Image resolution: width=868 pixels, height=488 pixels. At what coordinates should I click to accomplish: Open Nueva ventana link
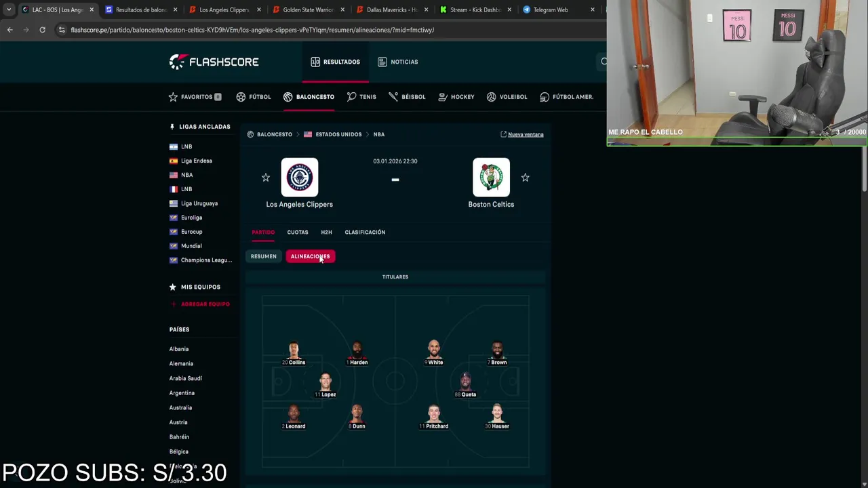[521, 134]
